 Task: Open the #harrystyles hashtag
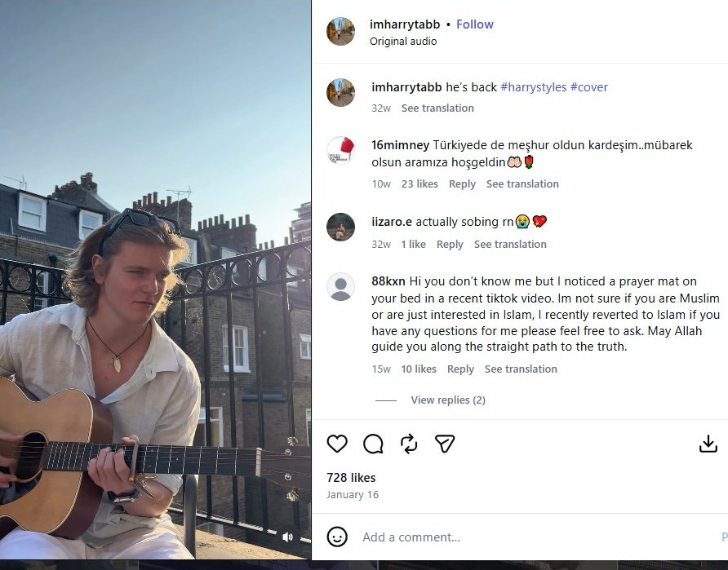(534, 87)
